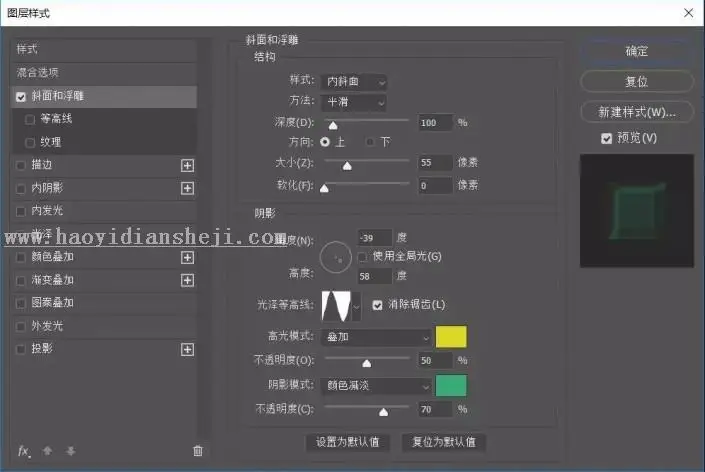Screen dimensions: 705x472
Task: Open the green shadow color swatch
Action: tap(451, 386)
